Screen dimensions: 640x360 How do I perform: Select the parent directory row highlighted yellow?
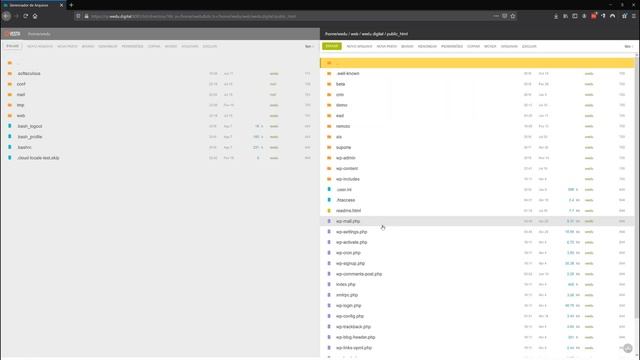478,63
